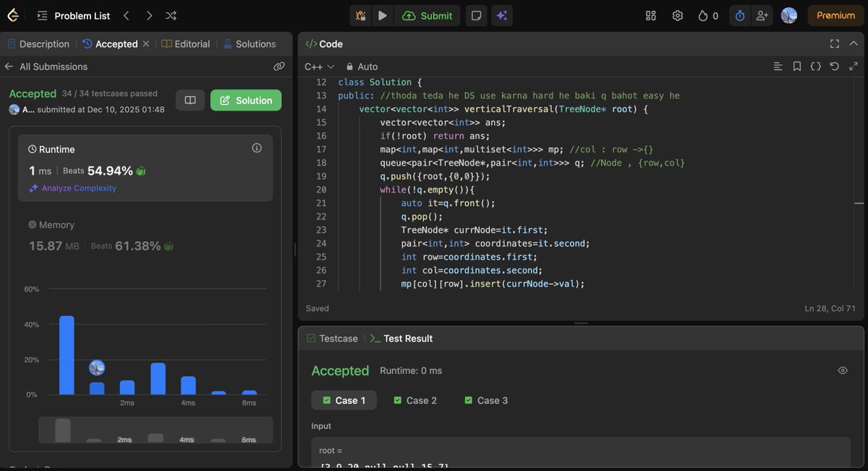Go to the next problem arrow
Screen dimensions: 868x471
point(149,15)
